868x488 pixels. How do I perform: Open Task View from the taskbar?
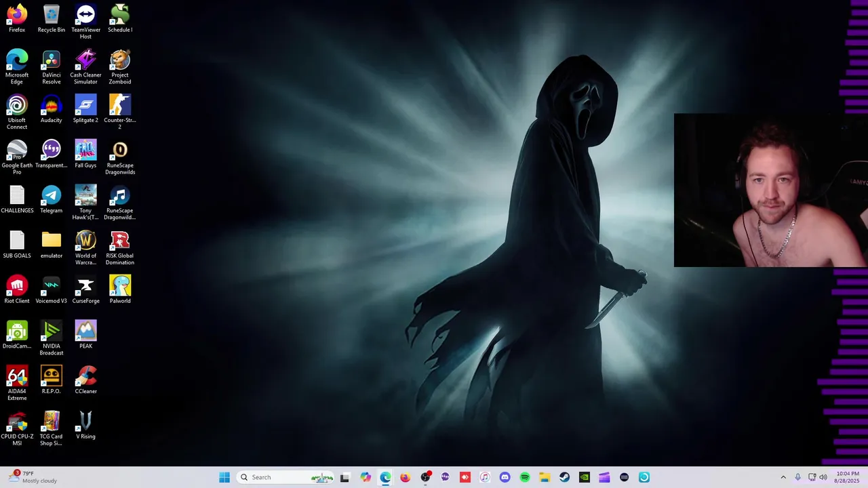[344, 477]
